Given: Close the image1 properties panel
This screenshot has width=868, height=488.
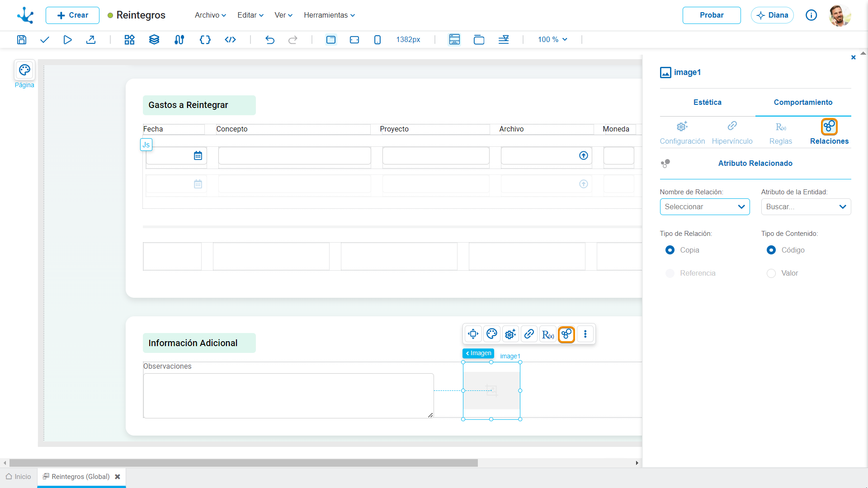Looking at the screenshot, I should click(x=854, y=57).
